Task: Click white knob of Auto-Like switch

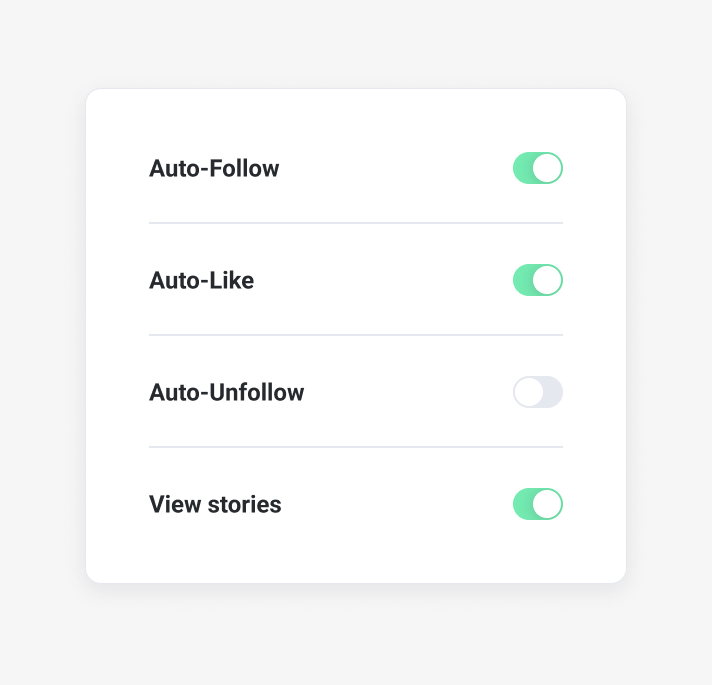Action: 547,280
